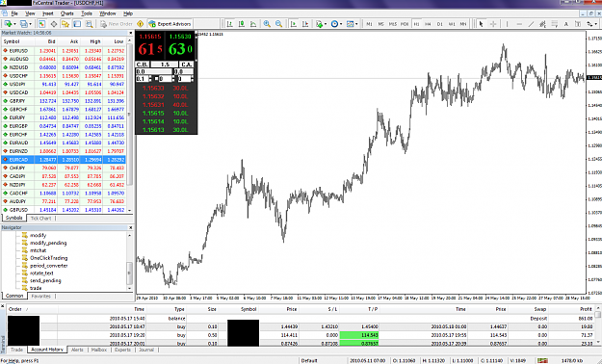Click the C.B. button
Viewport: 602px width, 364px height.
[x=143, y=65]
